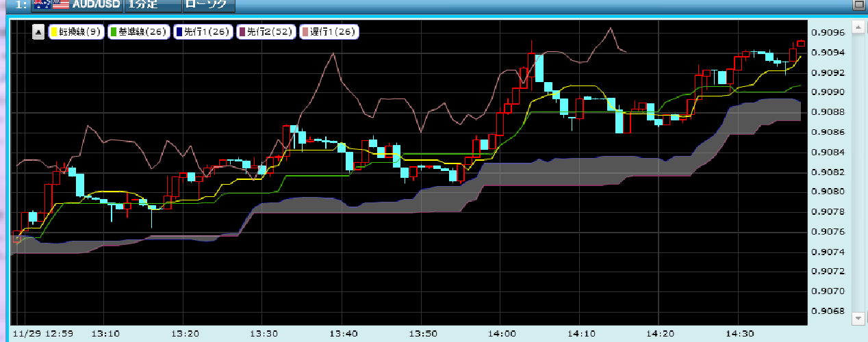Click the window restore button at top right
This screenshot has width=868, height=342.
[859, 5]
